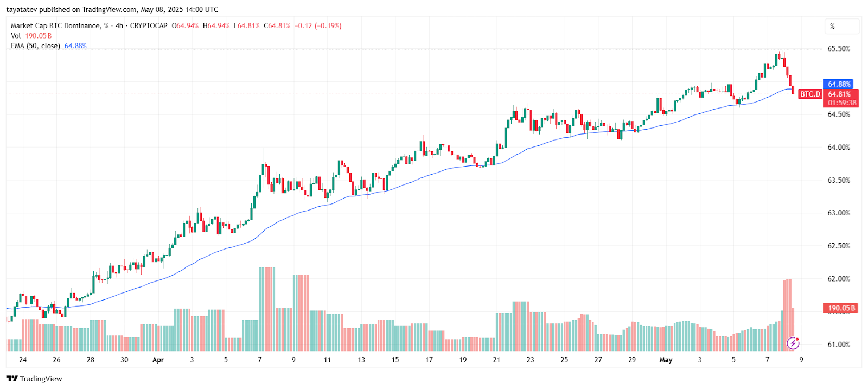Click the red Vol 190.05B legend value

[39, 36]
